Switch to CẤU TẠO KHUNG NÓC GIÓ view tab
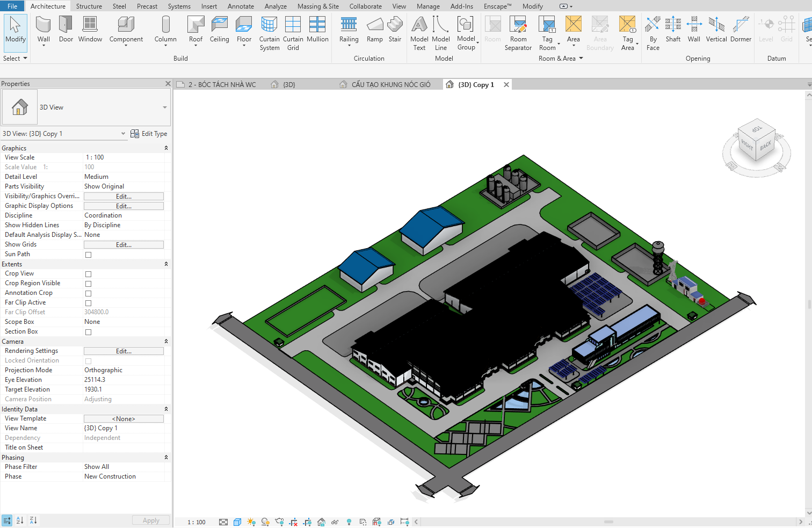 390,85
